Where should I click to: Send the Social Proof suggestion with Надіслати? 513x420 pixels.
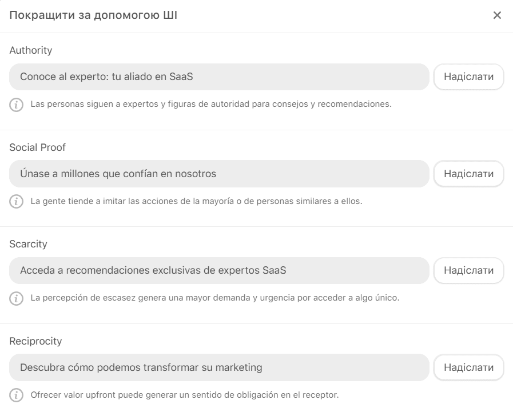tap(468, 174)
